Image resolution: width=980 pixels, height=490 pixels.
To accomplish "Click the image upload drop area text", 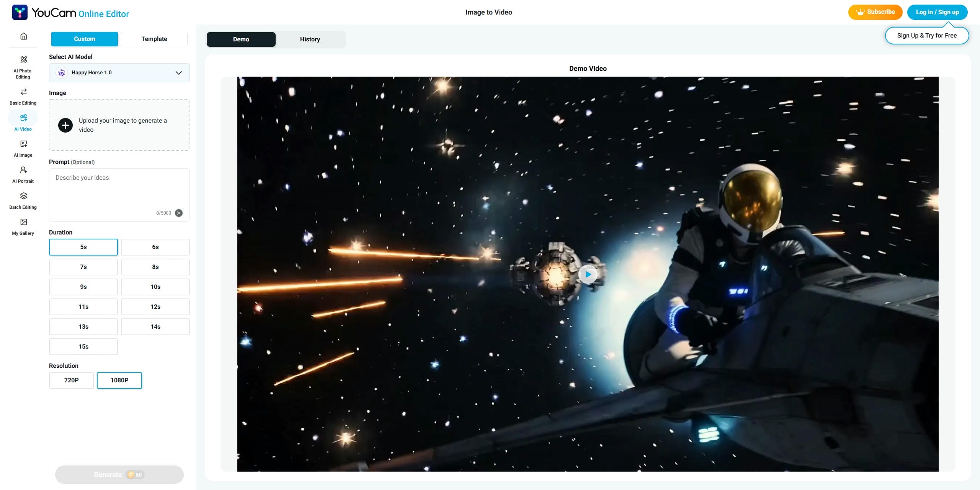I will coord(123,125).
